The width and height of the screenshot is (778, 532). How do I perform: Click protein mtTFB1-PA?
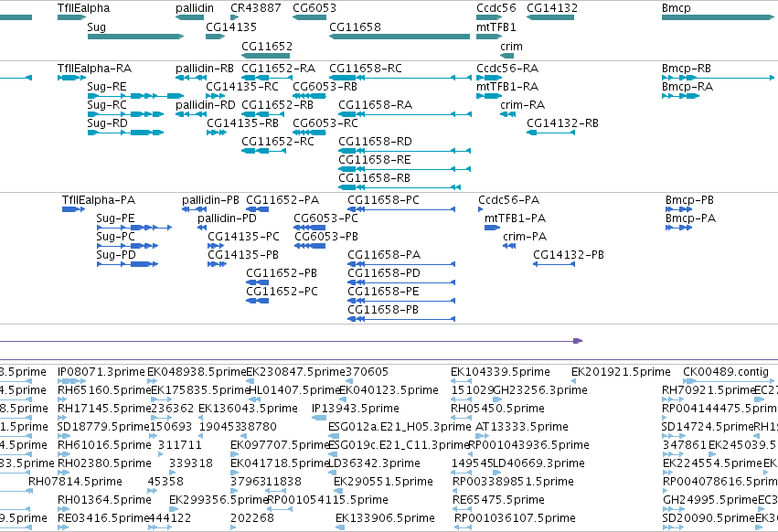coord(492,228)
